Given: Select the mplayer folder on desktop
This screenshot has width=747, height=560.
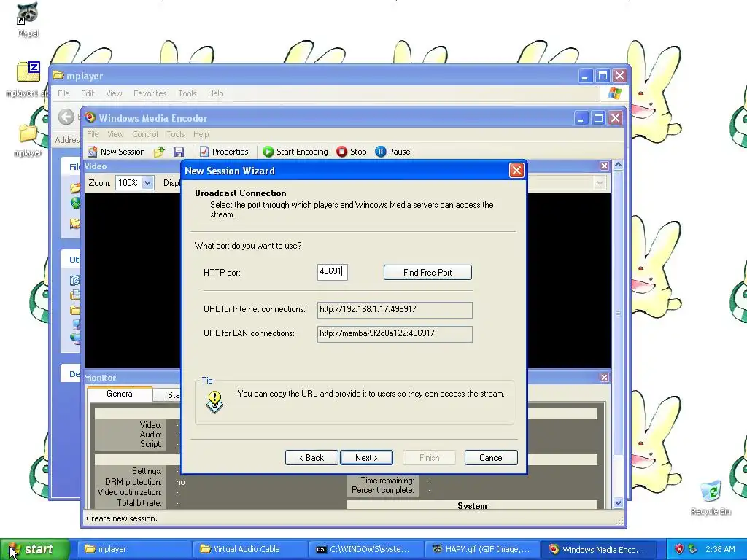Looking at the screenshot, I should pos(28,140).
